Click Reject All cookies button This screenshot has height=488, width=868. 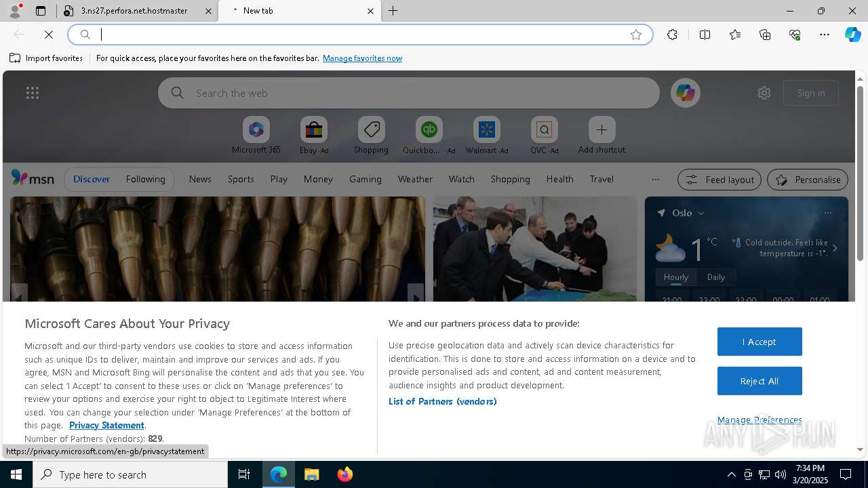[x=759, y=381]
